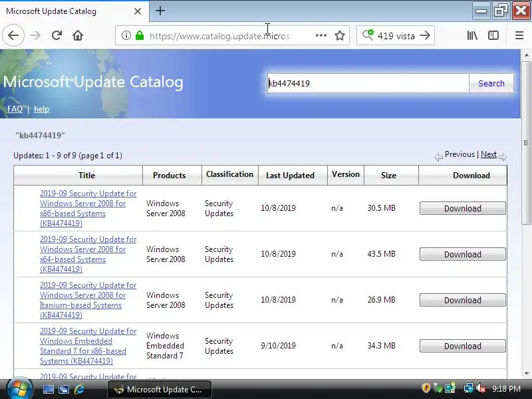Open the Firefox home page
This screenshot has width=532, height=399.
[x=78, y=35]
